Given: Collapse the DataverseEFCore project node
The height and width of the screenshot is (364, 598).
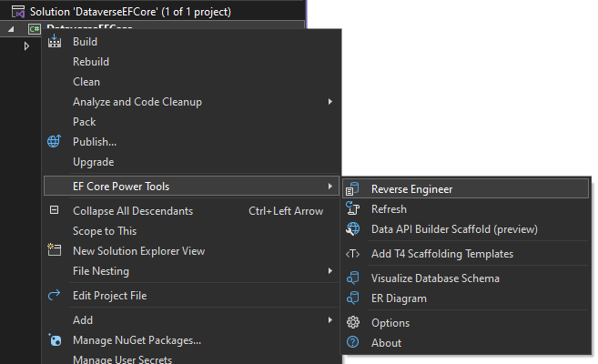Looking at the screenshot, I should 11,29.
